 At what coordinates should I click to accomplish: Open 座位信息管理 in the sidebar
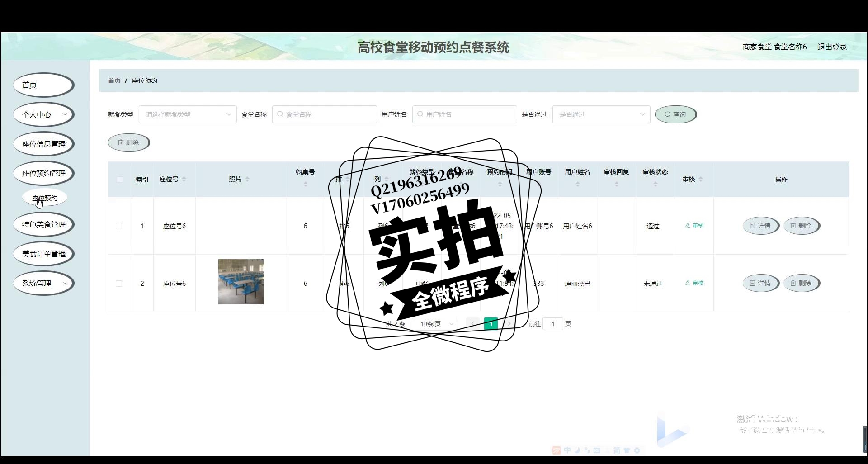(x=43, y=144)
